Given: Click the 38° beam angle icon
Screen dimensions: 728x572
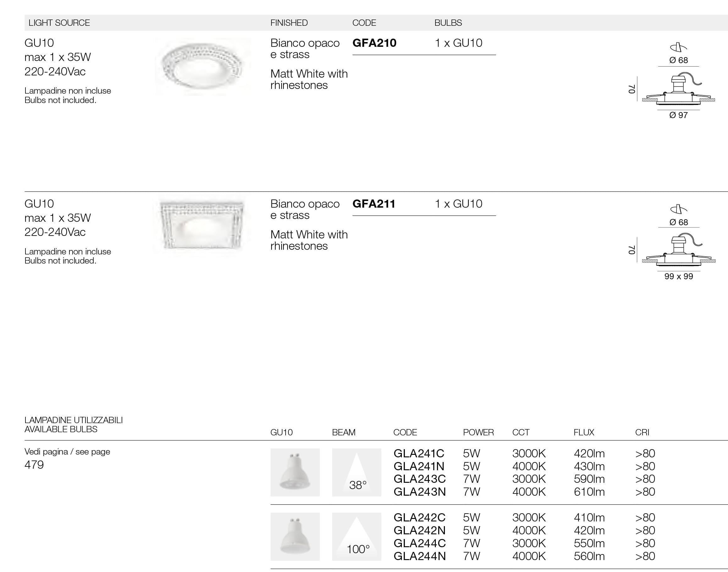Looking at the screenshot, I should tap(357, 472).
